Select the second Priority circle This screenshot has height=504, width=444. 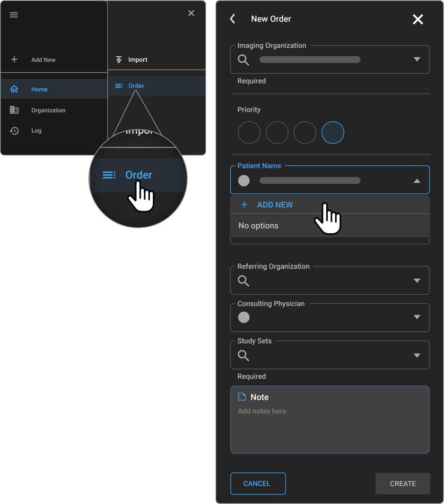(277, 133)
